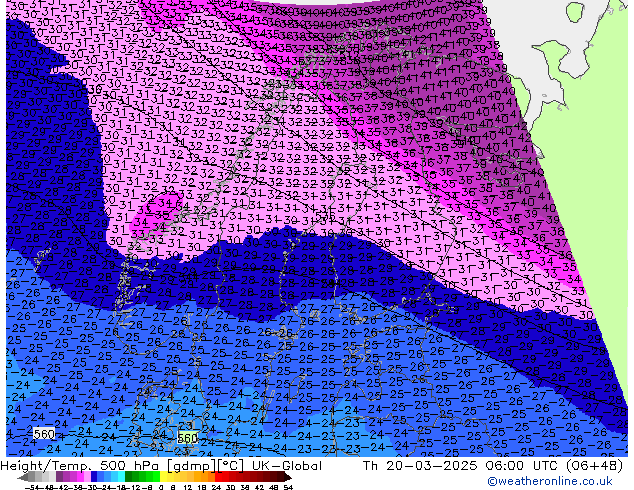Viewport: 634px width, 490px height.
Task: Pick the bright red legend swatch at 24
Action: click(218, 477)
